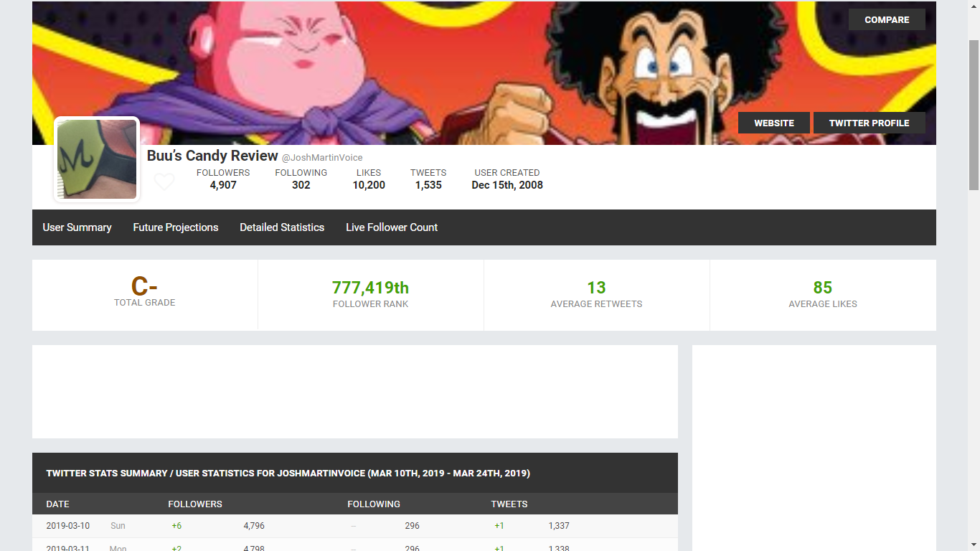This screenshot has width=980, height=551.
Task: Click the 777,419th follower rank
Action: click(x=370, y=288)
